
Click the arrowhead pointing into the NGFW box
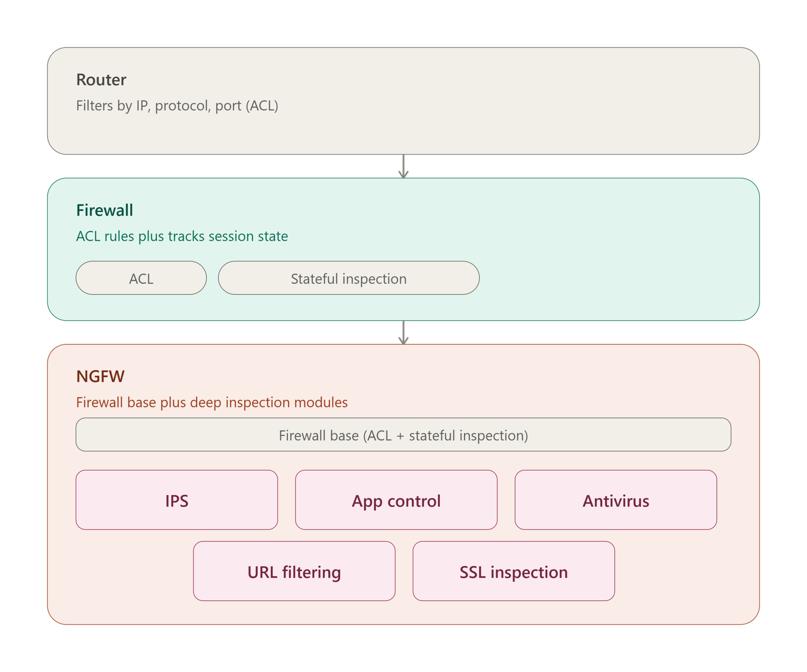(x=403, y=341)
